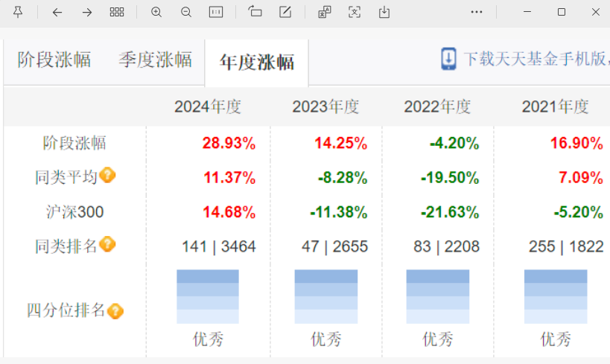This screenshot has height=364, width=610.
Task: Click the 28.93% value
Action: pos(229,143)
